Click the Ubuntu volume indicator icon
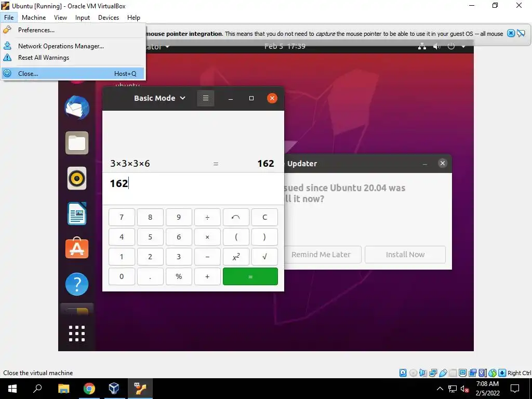Screen dimensions: 532x399 pyautogui.click(x=436, y=46)
